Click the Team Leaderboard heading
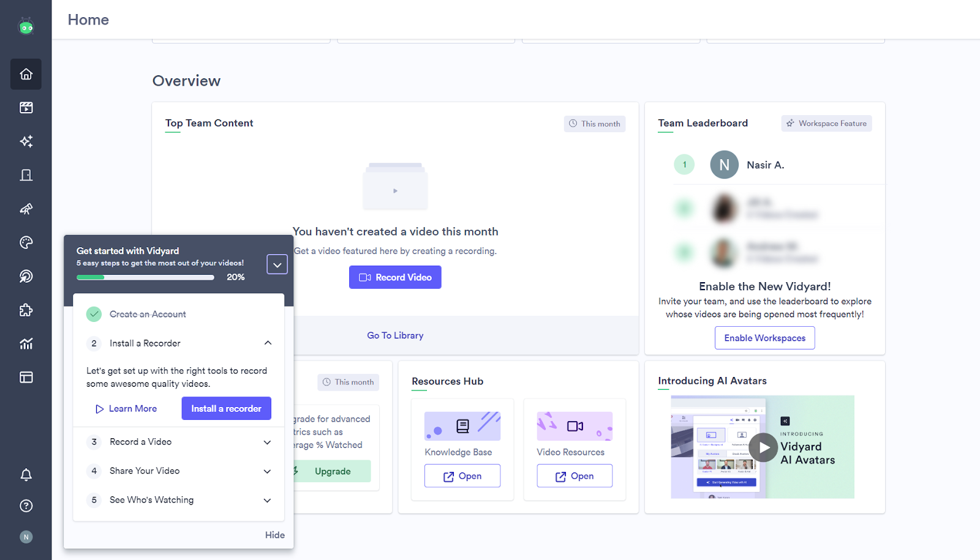980x560 pixels. tap(703, 123)
